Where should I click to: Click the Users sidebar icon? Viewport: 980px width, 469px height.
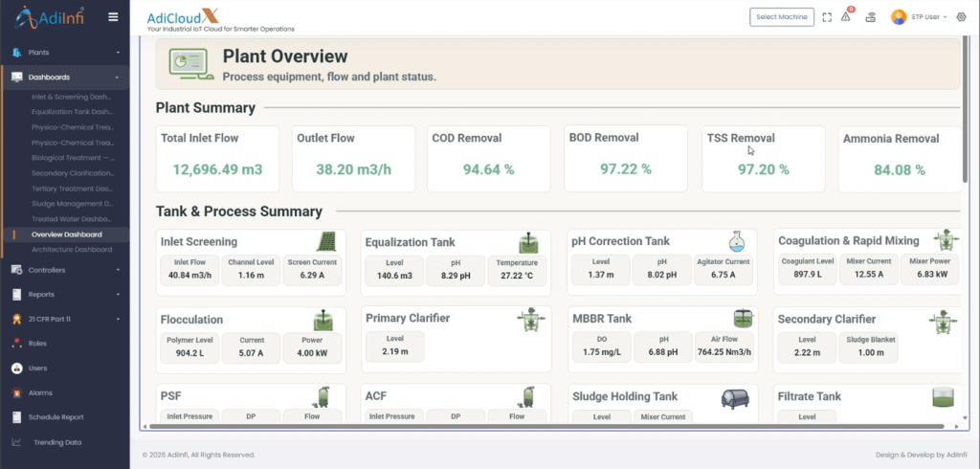tap(17, 368)
